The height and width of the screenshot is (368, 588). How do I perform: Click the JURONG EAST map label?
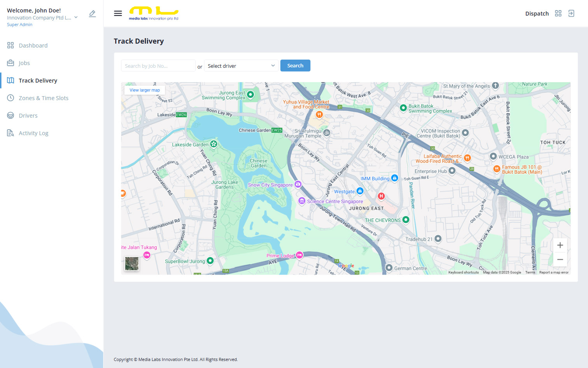click(366, 208)
